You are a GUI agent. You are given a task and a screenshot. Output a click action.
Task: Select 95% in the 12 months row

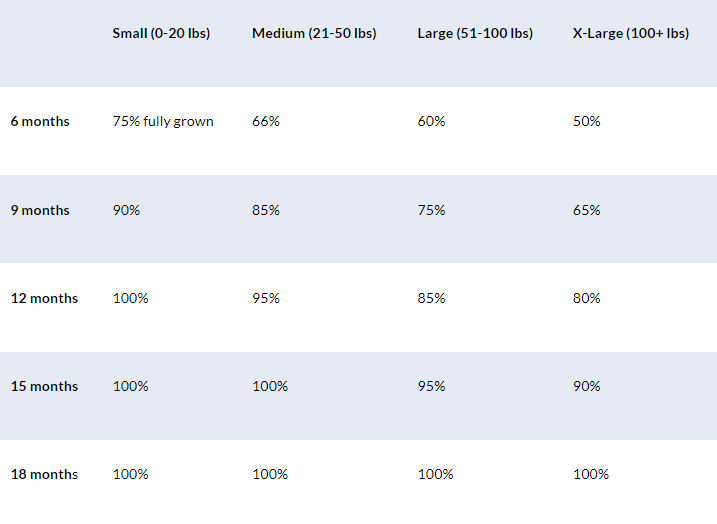[266, 299]
